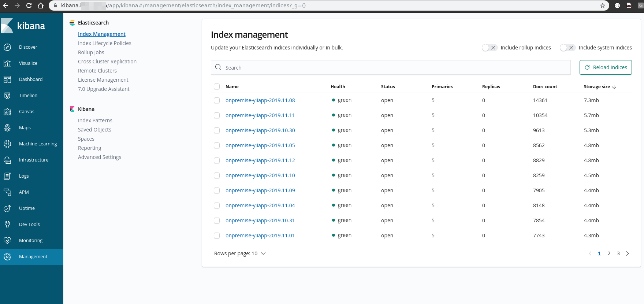Viewport: 644px width, 304px height.
Task: Open Saved Objects under Kibana
Action: tap(94, 130)
